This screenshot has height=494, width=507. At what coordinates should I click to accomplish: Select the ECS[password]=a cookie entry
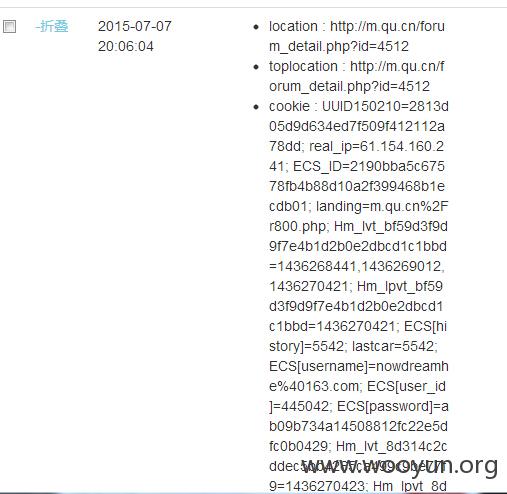point(393,406)
